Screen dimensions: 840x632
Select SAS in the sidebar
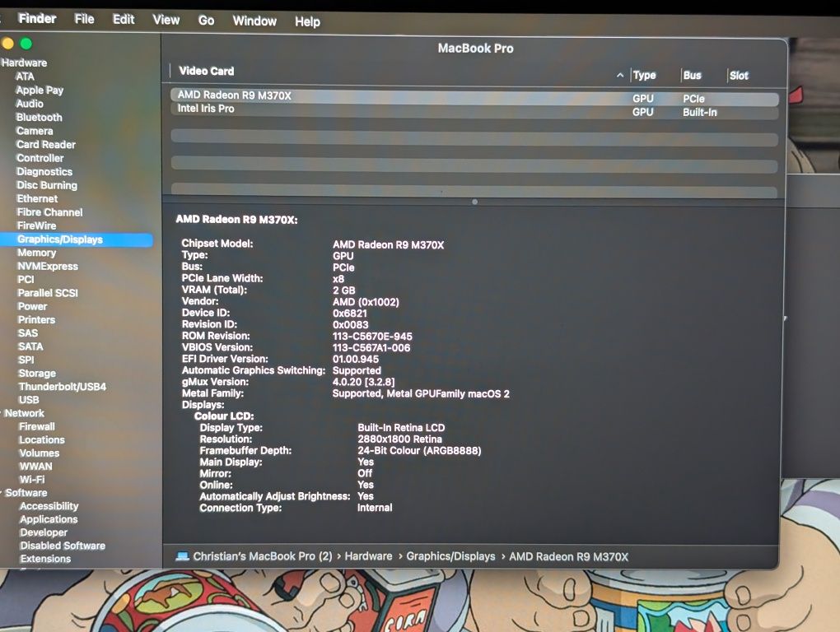[28, 332]
